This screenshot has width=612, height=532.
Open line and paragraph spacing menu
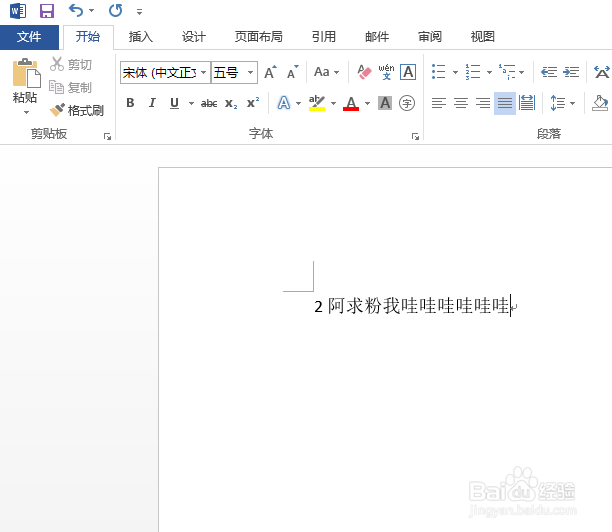tap(562, 103)
